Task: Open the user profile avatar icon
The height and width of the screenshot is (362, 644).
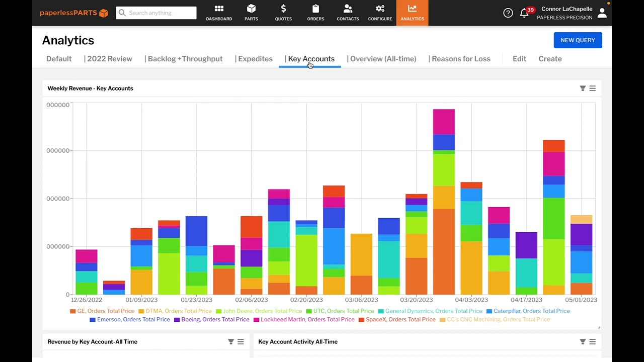Action: click(x=602, y=13)
